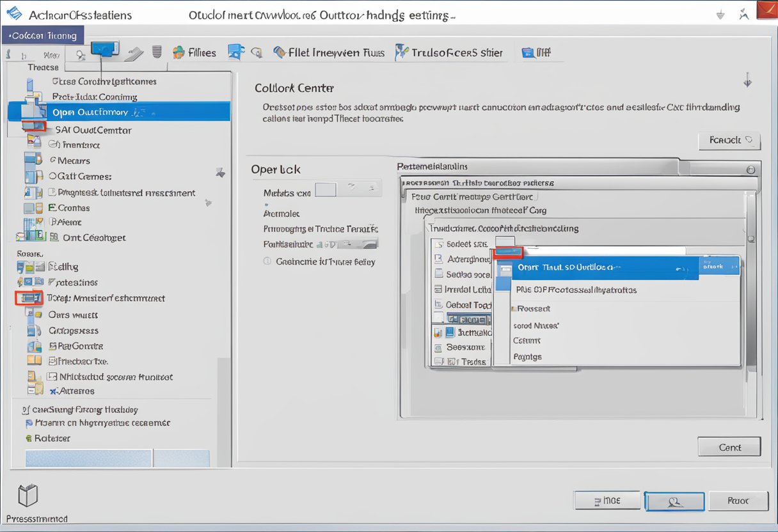The width and height of the screenshot is (778, 532).
Task: Click the text input field beside Metadata label
Action: click(x=325, y=189)
